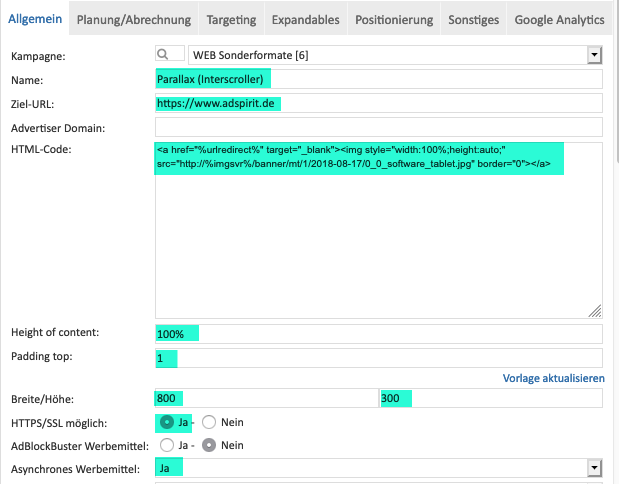The height and width of the screenshot is (485, 619).
Task: Focus the Advertiser Domain input field
Action: click(x=379, y=127)
